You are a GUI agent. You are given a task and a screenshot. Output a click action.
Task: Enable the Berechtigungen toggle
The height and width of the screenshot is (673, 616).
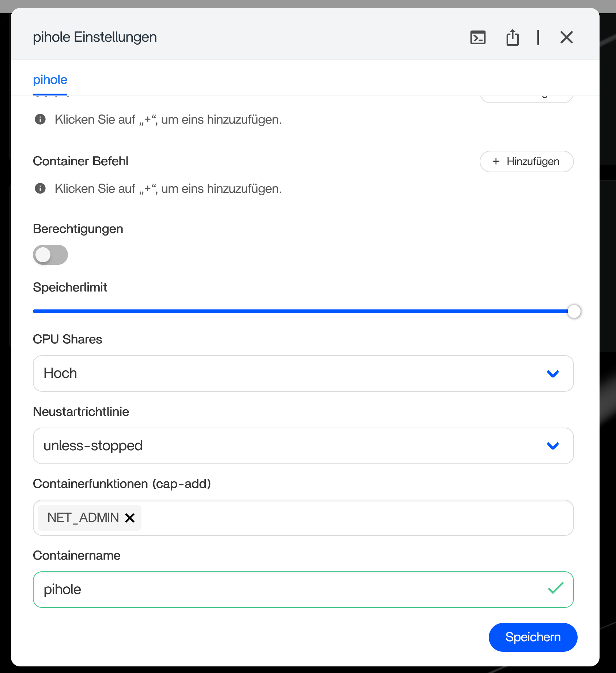pos(50,255)
